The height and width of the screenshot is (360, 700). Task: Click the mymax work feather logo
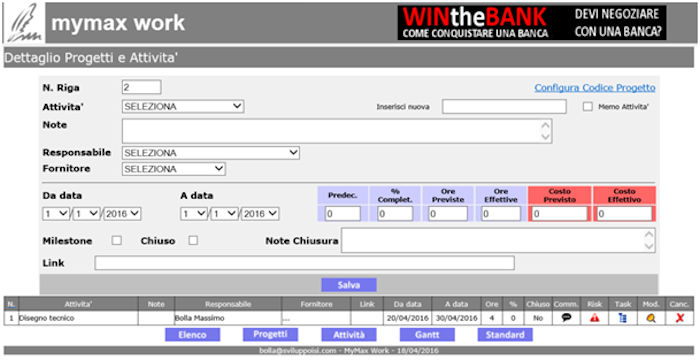pyautogui.click(x=25, y=23)
